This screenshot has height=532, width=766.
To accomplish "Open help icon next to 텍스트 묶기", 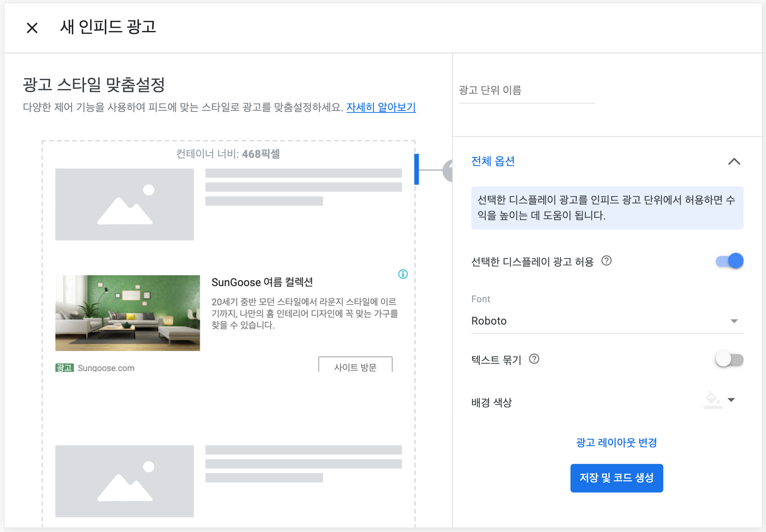I will pyautogui.click(x=534, y=359).
